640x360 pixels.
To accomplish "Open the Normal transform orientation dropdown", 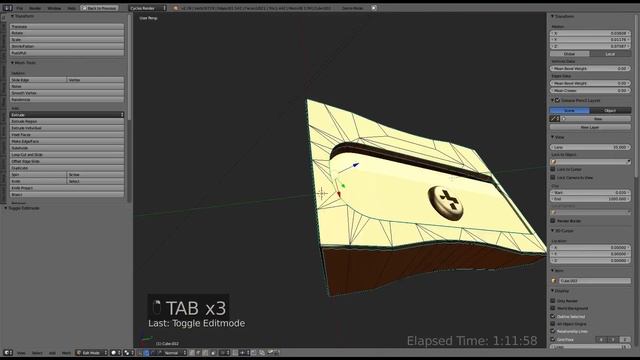I will point(176,353).
